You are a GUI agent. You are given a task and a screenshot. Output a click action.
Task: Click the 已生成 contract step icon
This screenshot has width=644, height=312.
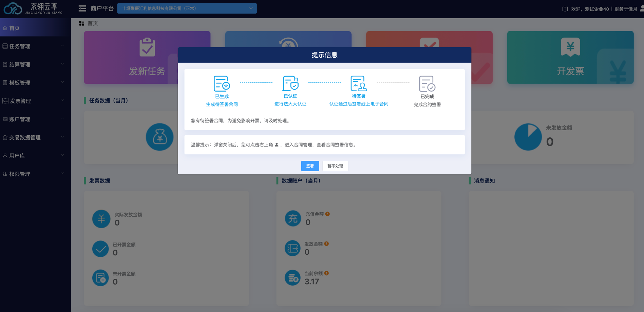click(222, 83)
